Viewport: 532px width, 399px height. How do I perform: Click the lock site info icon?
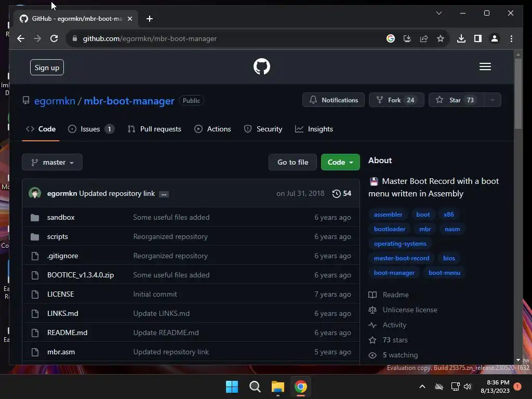pyautogui.click(x=75, y=38)
